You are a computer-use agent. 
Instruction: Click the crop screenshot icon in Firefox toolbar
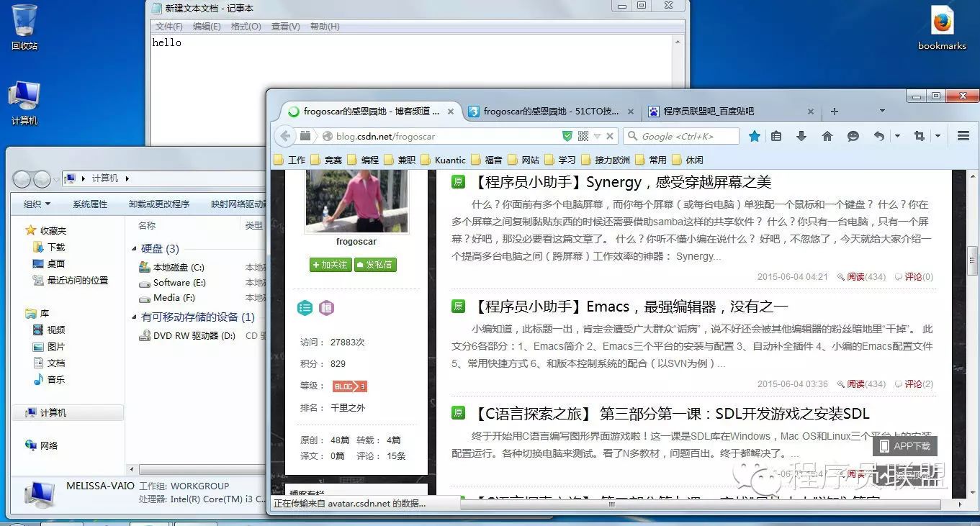pyautogui.click(x=919, y=136)
